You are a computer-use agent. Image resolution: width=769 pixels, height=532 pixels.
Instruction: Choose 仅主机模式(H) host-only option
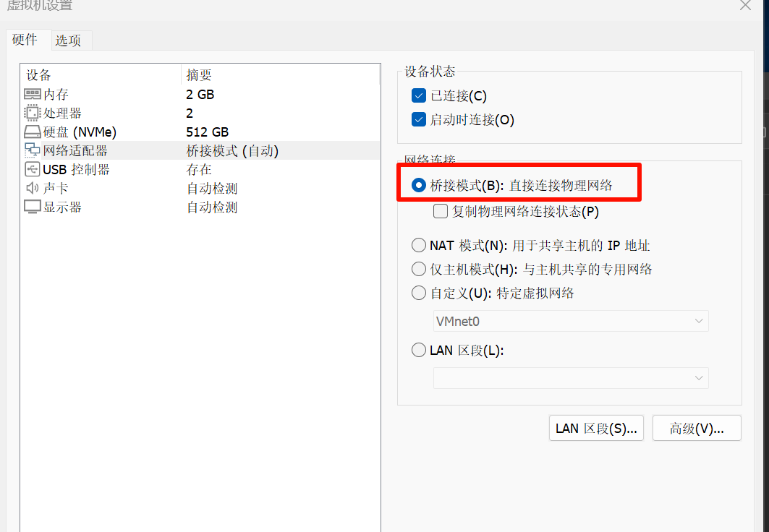coord(418,270)
